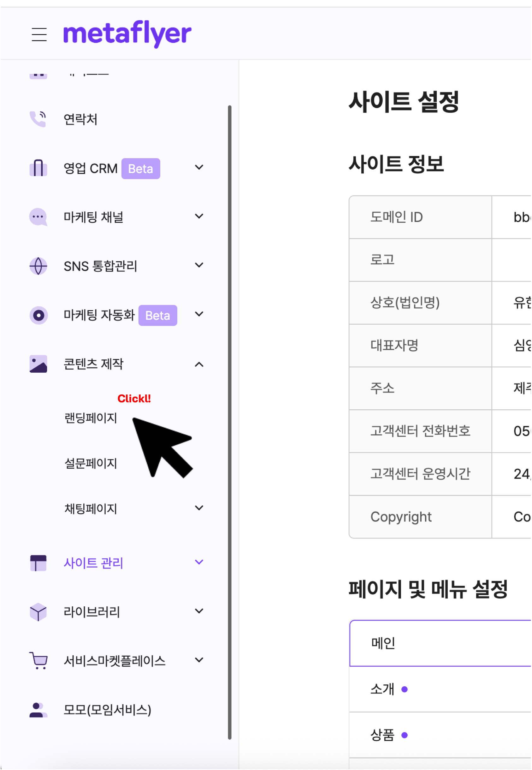The width and height of the screenshot is (532, 770).
Task: Click the phone icon beside 연락처
Action: [x=38, y=119]
